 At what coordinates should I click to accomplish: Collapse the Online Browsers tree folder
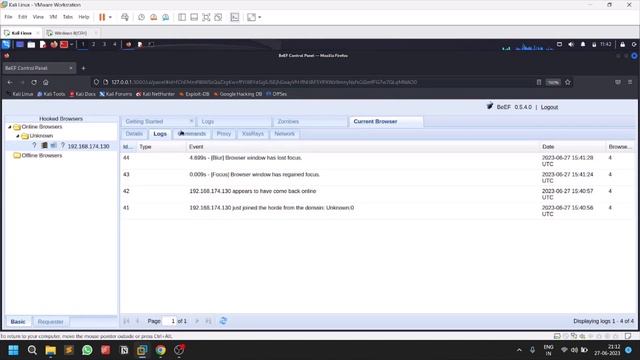tap(10, 127)
